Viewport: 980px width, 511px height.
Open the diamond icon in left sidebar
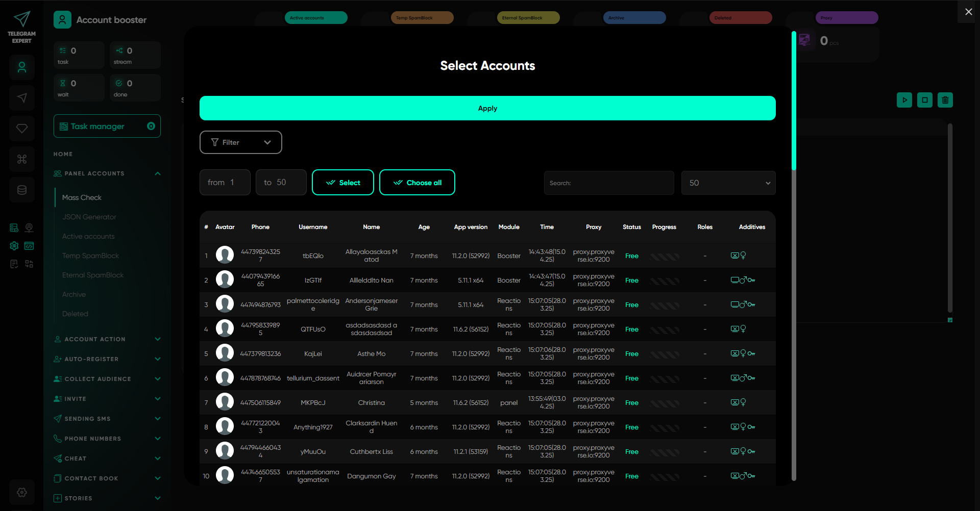[x=22, y=129]
